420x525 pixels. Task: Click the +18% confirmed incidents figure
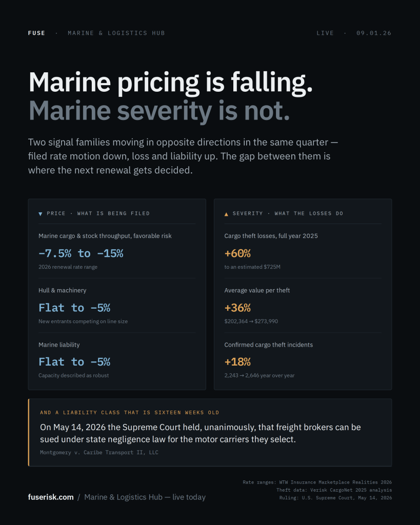tap(237, 362)
